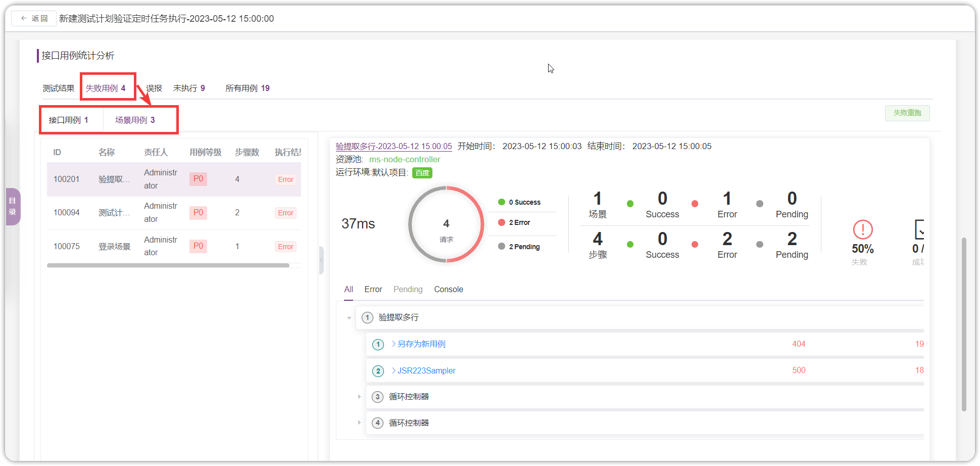Select row with ID 100094

[x=174, y=213]
